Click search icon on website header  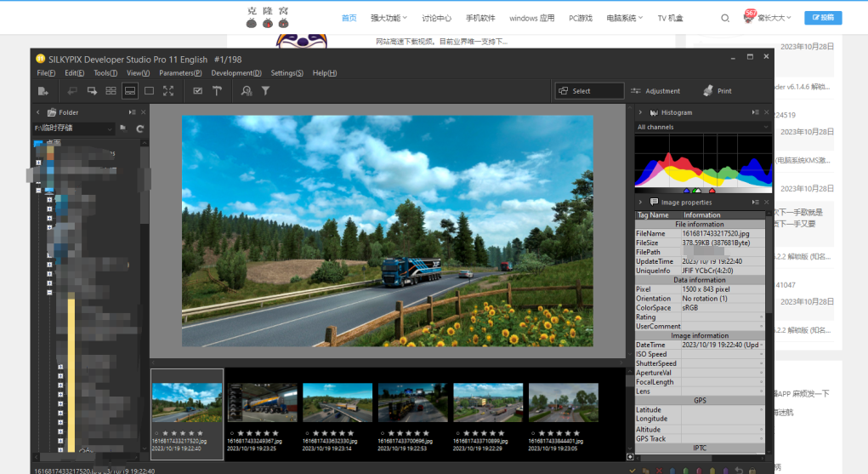click(724, 18)
